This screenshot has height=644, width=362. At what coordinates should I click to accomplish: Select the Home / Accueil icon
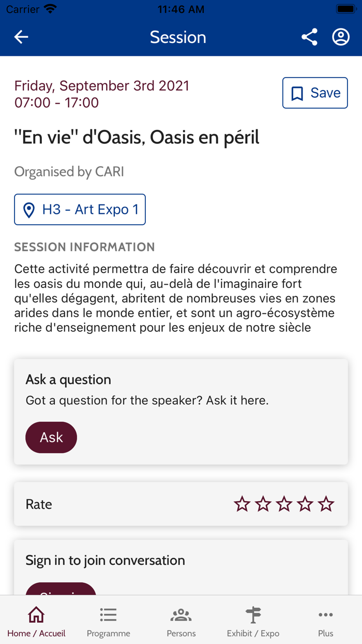36,614
